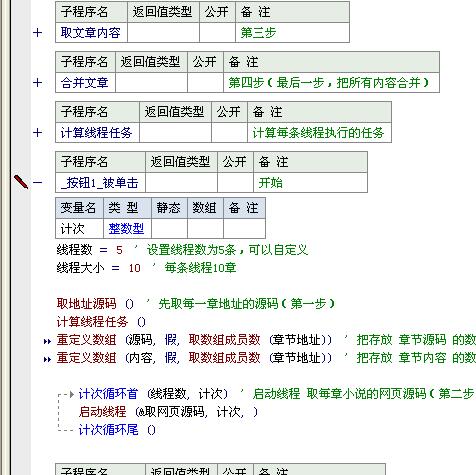Expand the 取文章内容 subroutine
The image size is (476, 475).
coord(37,33)
